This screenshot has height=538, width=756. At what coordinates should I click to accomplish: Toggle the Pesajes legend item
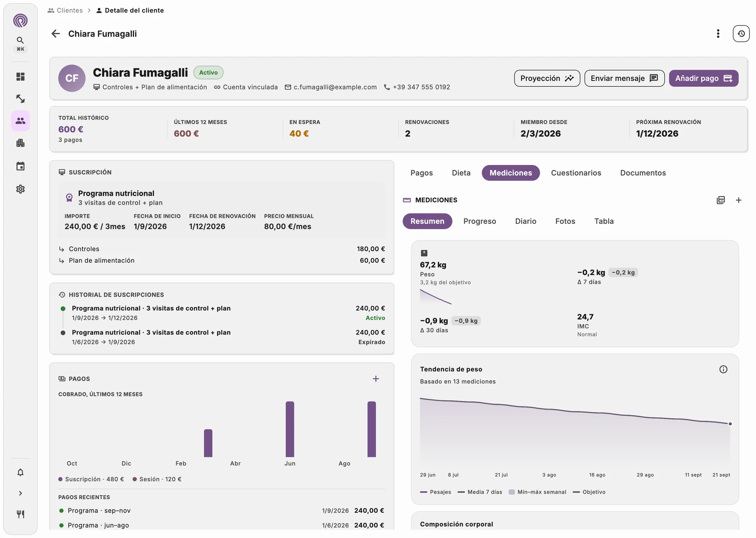click(435, 492)
